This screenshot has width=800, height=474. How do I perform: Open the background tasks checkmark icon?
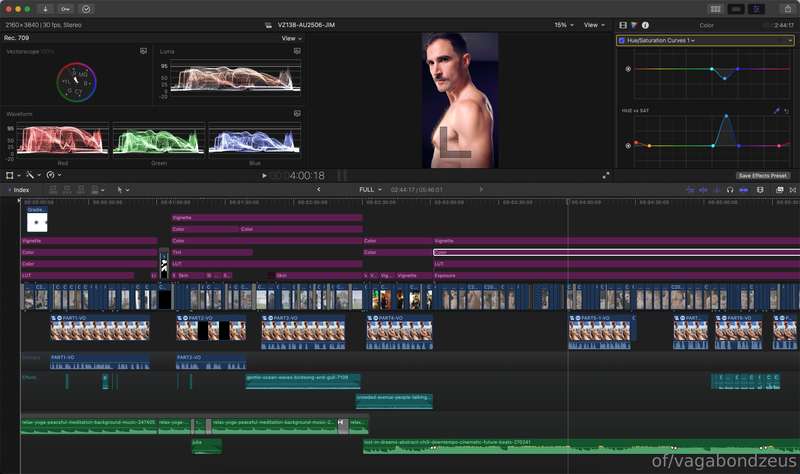[x=86, y=9]
